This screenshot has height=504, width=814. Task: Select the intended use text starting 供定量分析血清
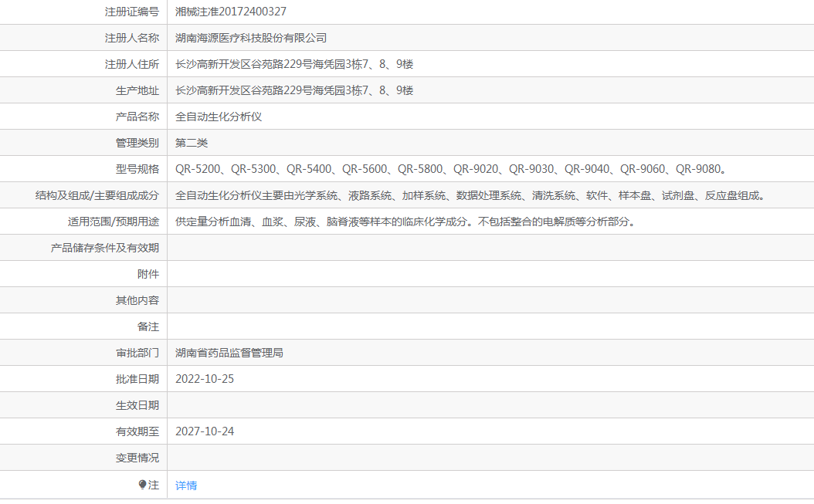pos(406,222)
